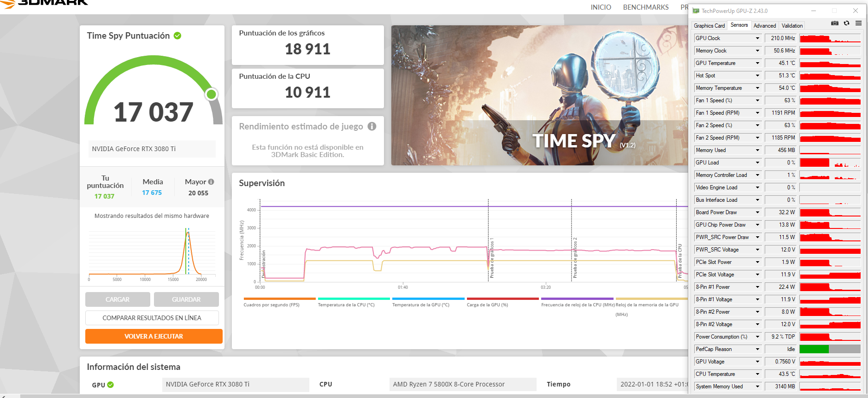
Task: Click the System Memory Used value 3140 MB
Action: pyautogui.click(x=781, y=386)
